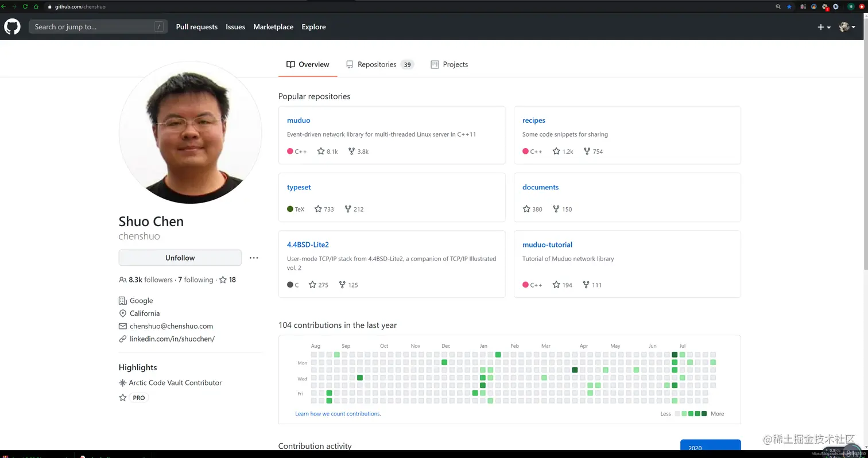Click the GitHub Octocat logo
The height and width of the screenshot is (458, 868).
click(12, 26)
